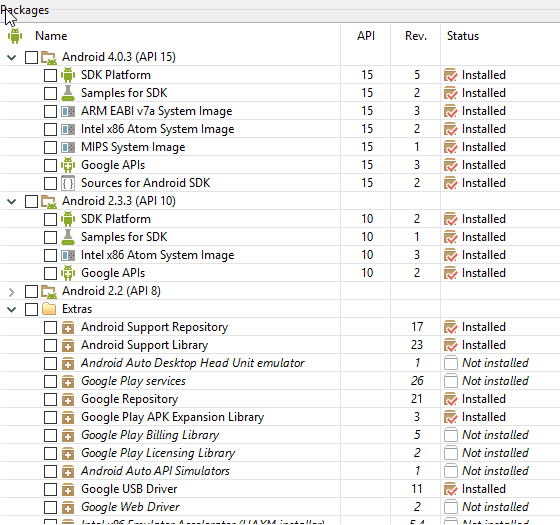The height and width of the screenshot is (525, 560).
Task: Collapse the Android 4.0.3 (API 15) group
Action: 12,58
